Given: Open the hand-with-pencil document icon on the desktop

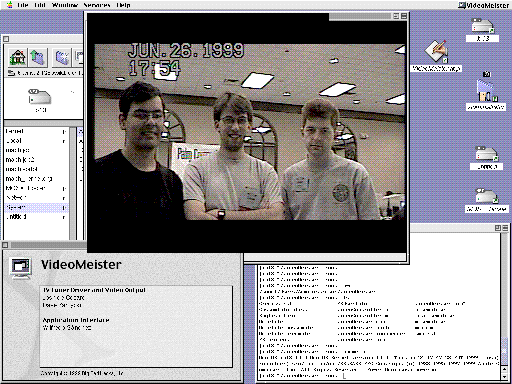Looking at the screenshot, I should [436, 51].
